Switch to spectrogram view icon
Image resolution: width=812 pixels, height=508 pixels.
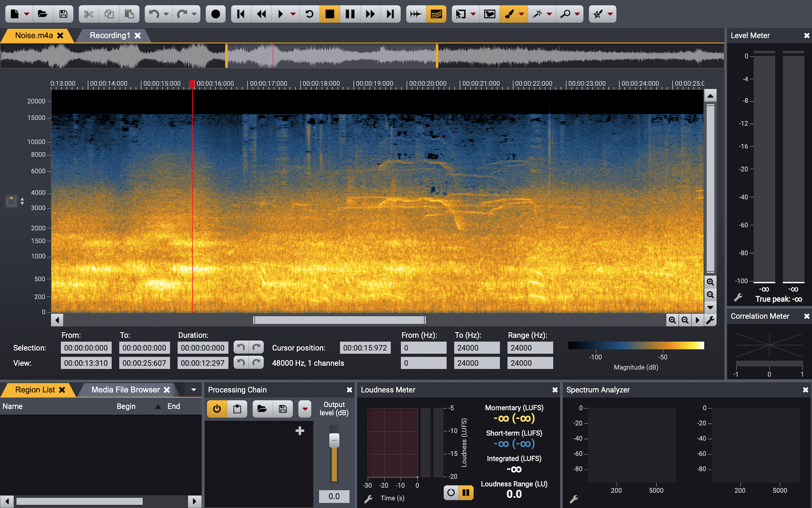(x=436, y=14)
